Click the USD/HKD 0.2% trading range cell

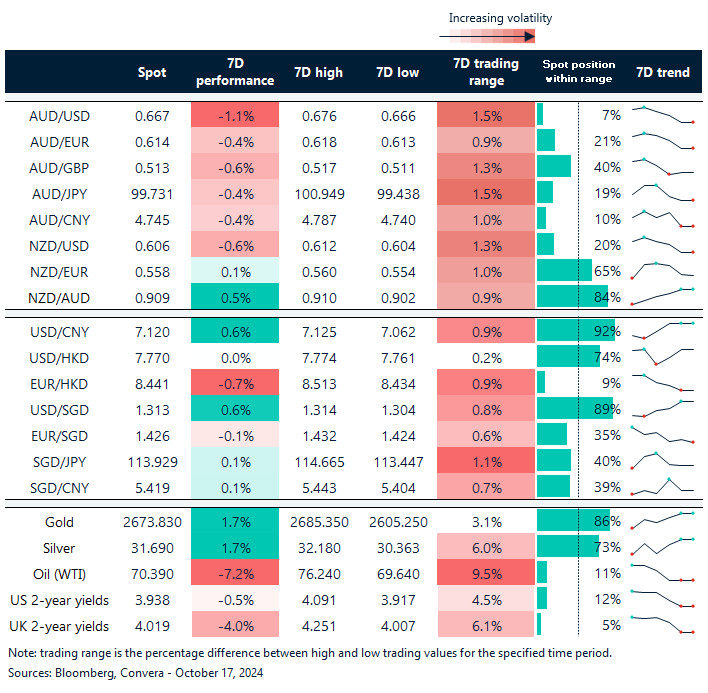pos(487,358)
